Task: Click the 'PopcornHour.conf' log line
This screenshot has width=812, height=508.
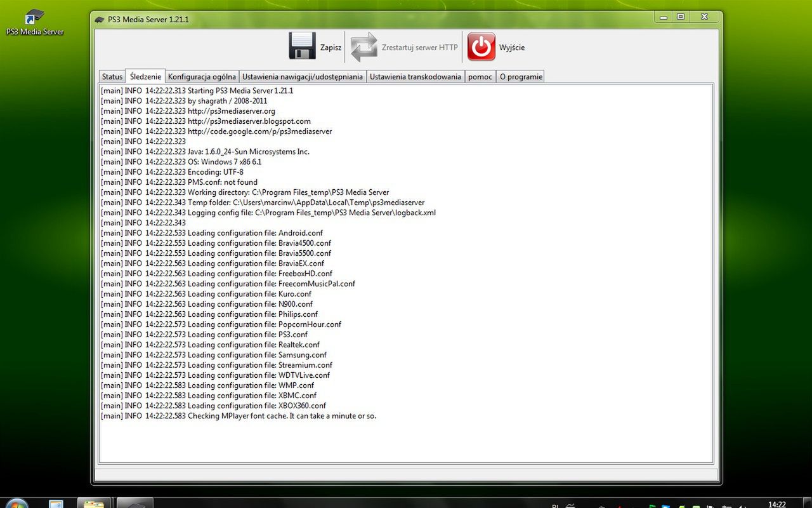Action: [x=221, y=324]
